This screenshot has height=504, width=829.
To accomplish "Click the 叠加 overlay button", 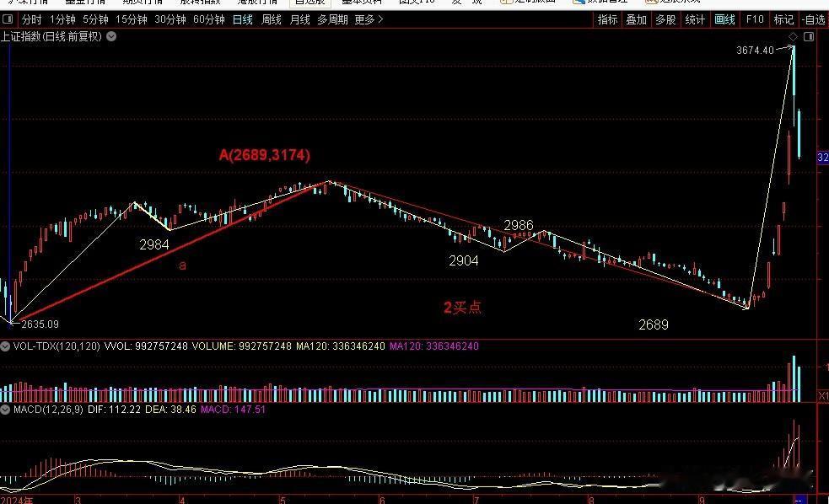I will point(637,19).
